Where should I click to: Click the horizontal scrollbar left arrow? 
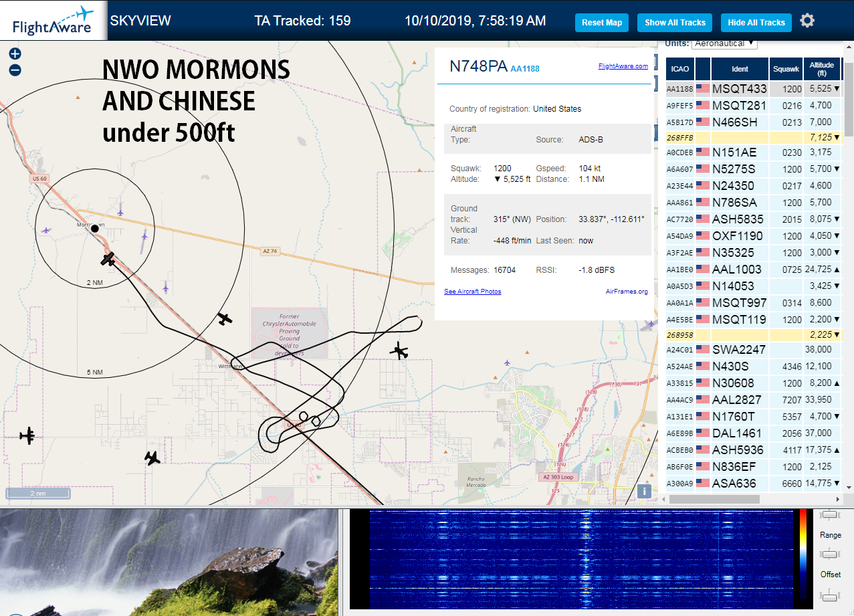[x=664, y=499]
